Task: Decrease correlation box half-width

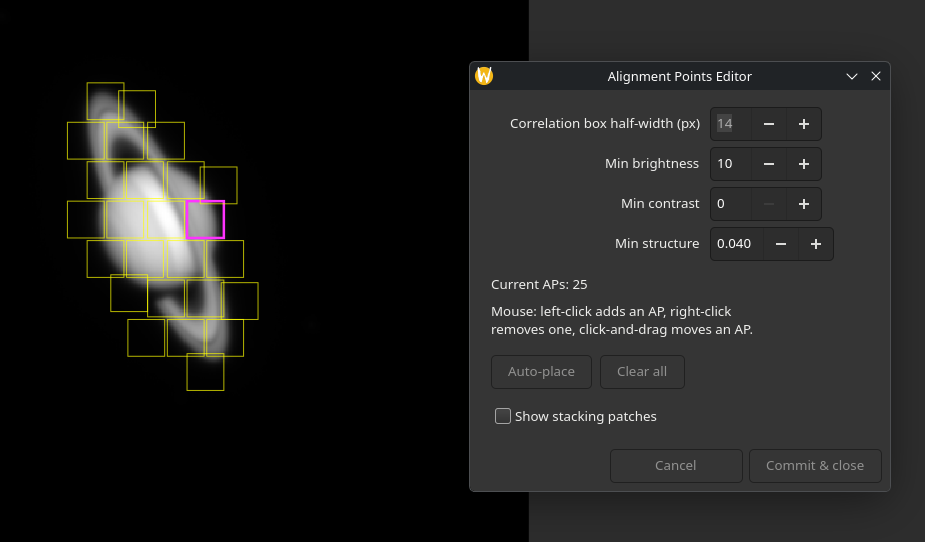Action: [x=769, y=124]
